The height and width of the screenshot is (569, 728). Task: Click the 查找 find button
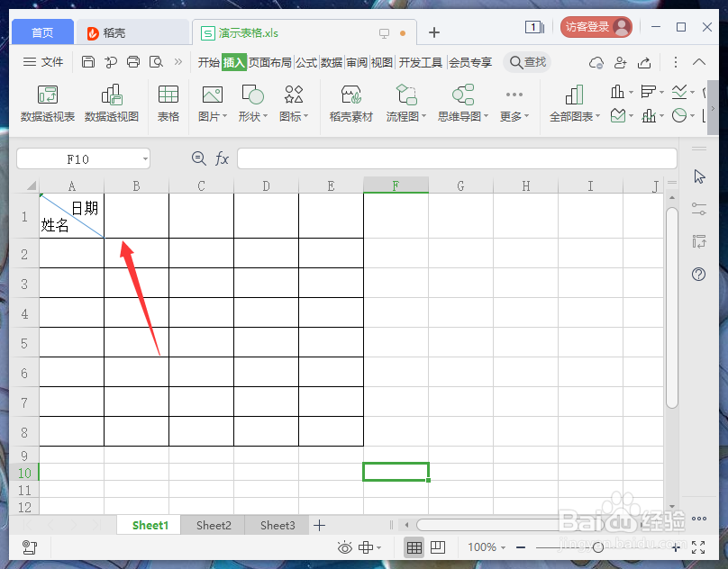tap(527, 62)
